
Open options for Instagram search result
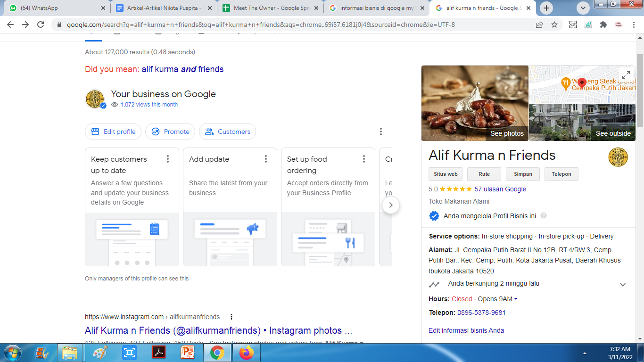231,317
